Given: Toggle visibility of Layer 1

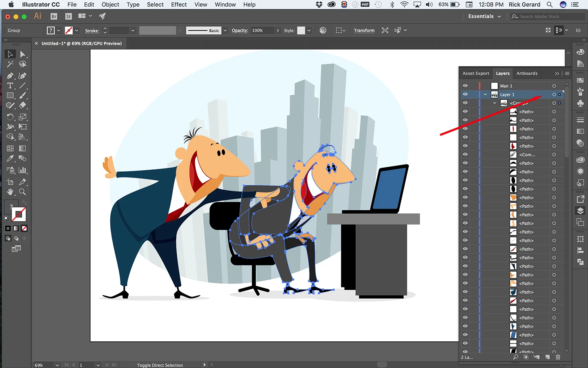Looking at the screenshot, I should click(x=465, y=94).
